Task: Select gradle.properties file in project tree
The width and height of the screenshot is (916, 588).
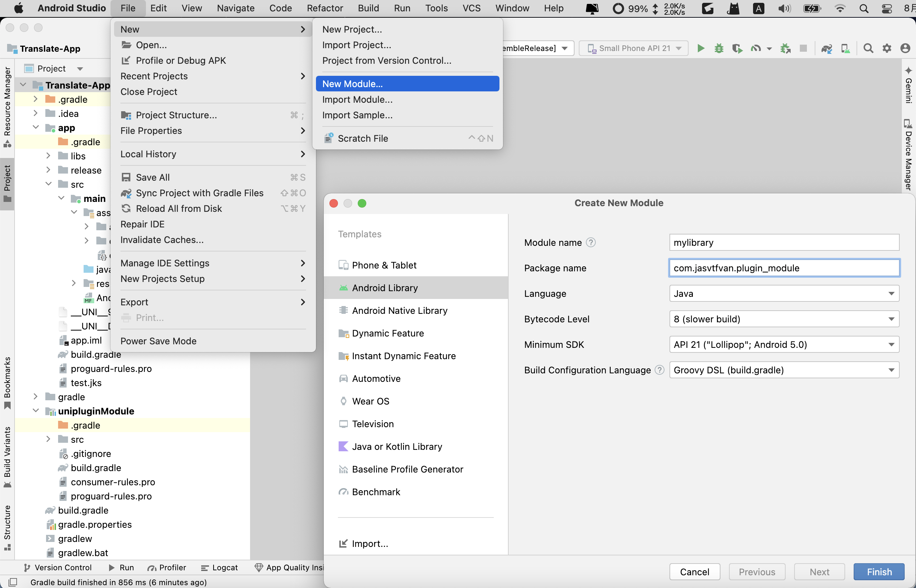Action: [95, 524]
